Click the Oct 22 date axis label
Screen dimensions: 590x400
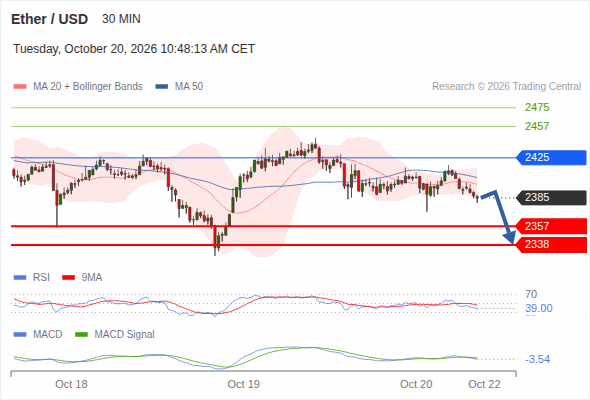(x=484, y=384)
